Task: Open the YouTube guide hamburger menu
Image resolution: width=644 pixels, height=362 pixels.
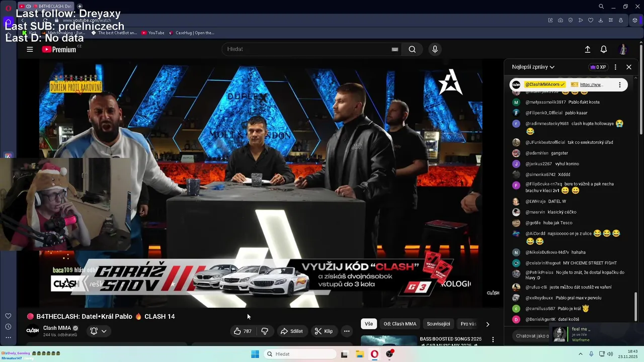Action: point(30,49)
